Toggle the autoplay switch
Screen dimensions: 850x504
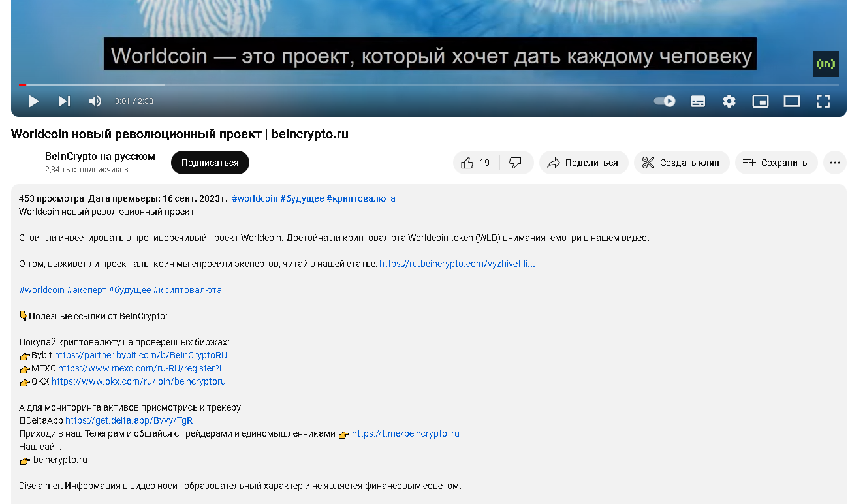(665, 101)
